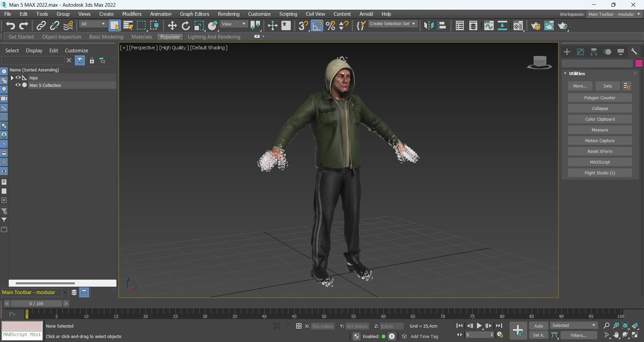Open the Create command panel tab
644x342 pixels.
pyautogui.click(x=567, y=52)
